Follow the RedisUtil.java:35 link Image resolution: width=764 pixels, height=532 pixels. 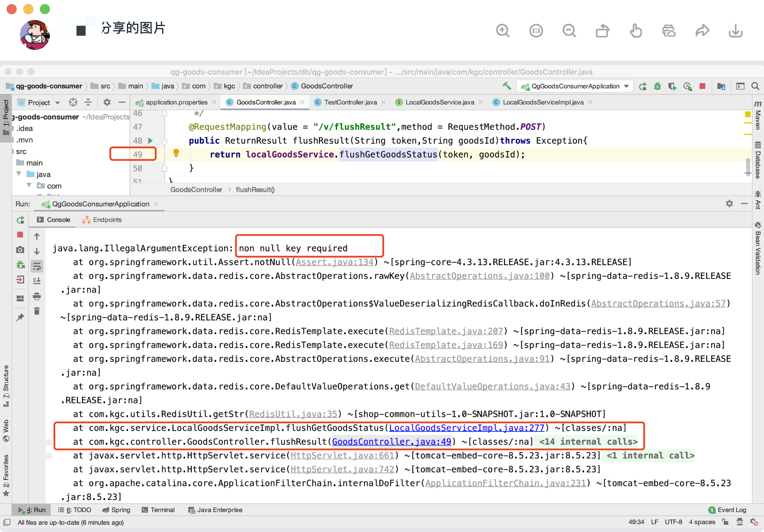(x=292, y=414)
